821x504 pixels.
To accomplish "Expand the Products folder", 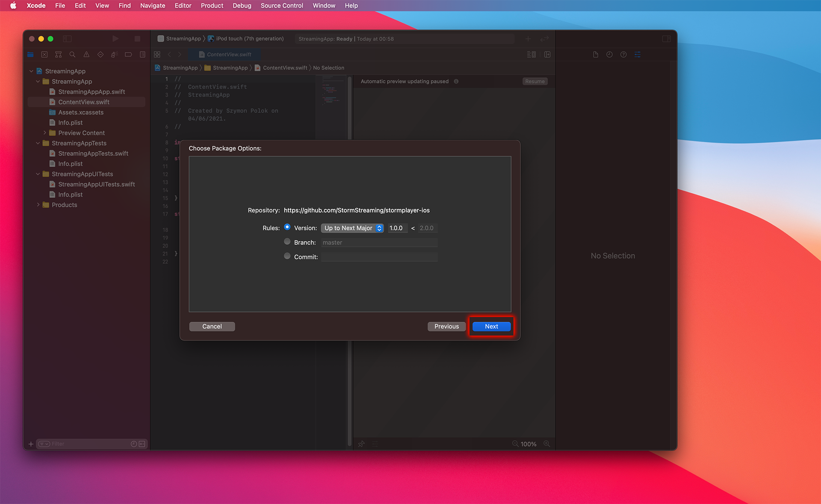I will coord(38,204).
